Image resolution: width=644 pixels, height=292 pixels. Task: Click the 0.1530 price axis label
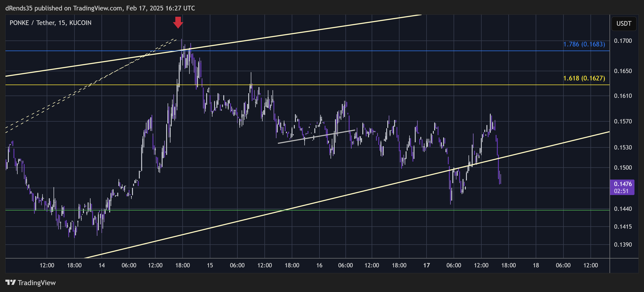tap(623, 148)
